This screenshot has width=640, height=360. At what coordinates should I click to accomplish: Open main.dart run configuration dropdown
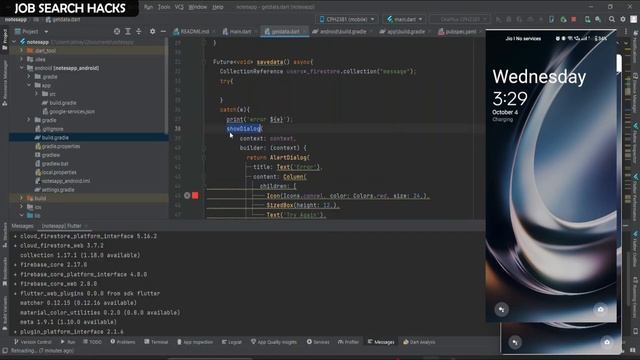tap(404, 19)
